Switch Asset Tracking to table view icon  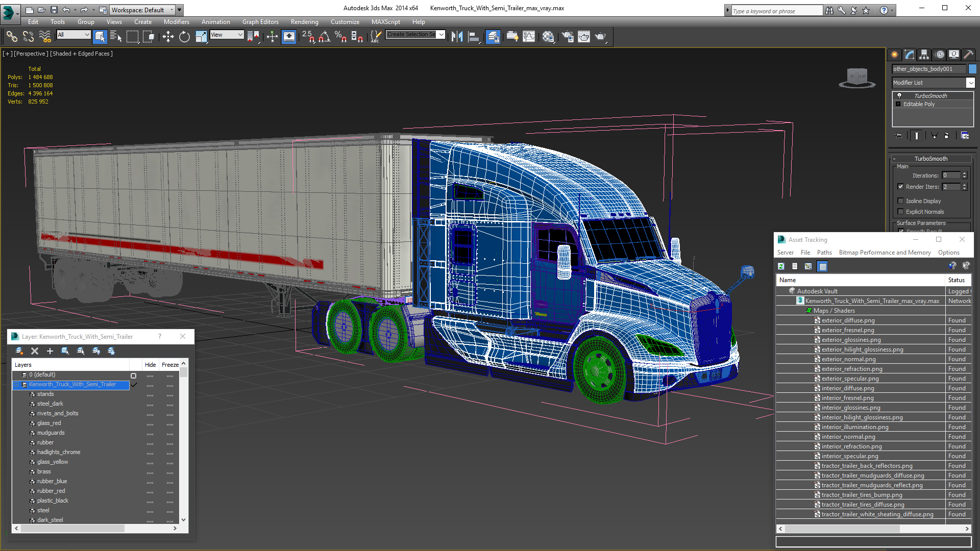point(822,266)
